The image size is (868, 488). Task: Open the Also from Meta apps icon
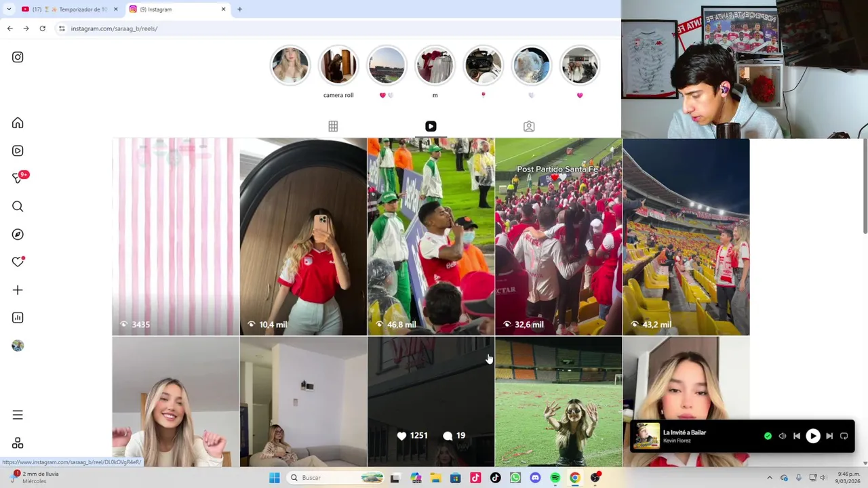point(18,443)
